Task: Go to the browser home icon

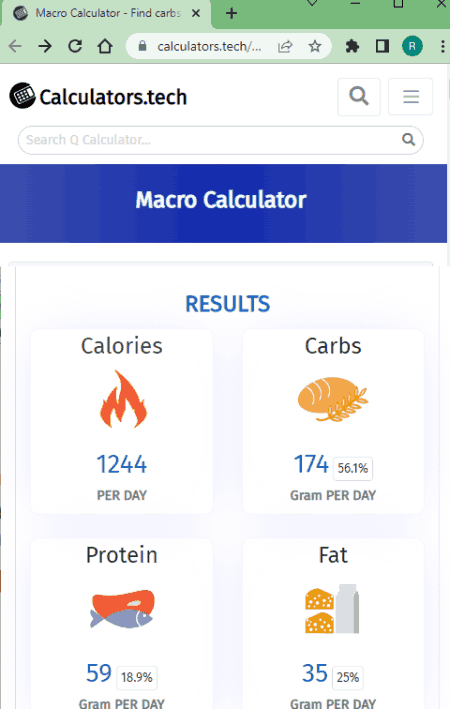Action: pyautogui.click(x=105, y=46)
